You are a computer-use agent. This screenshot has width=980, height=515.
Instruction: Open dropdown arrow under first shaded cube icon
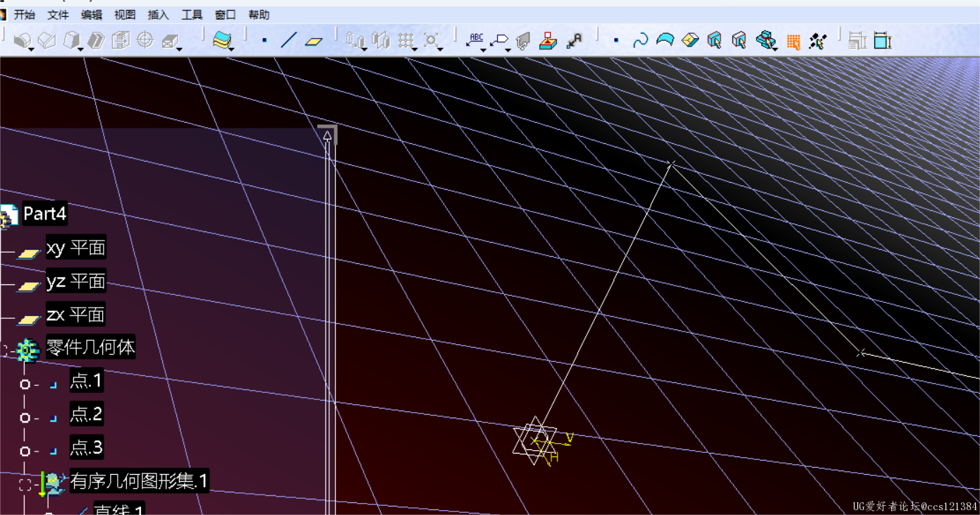tap(31, 49)
